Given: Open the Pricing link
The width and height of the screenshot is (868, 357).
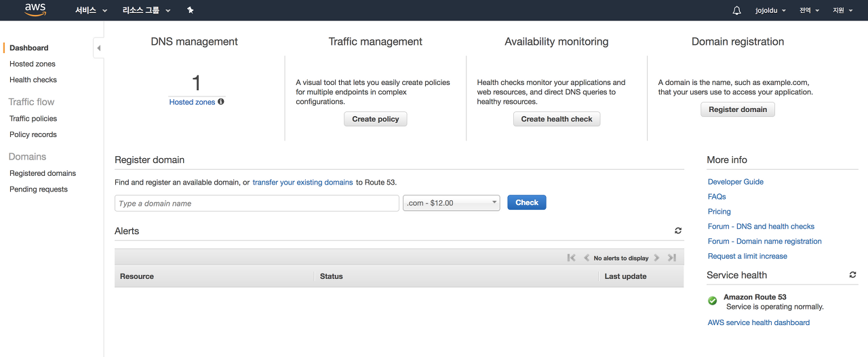Looking at the screenshot, I should (x=719, y=212).
